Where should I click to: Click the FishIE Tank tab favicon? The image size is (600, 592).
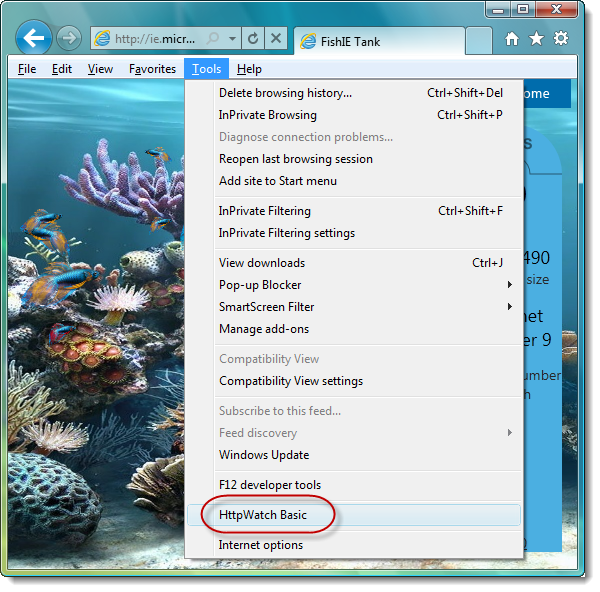(x=308, y=41)
